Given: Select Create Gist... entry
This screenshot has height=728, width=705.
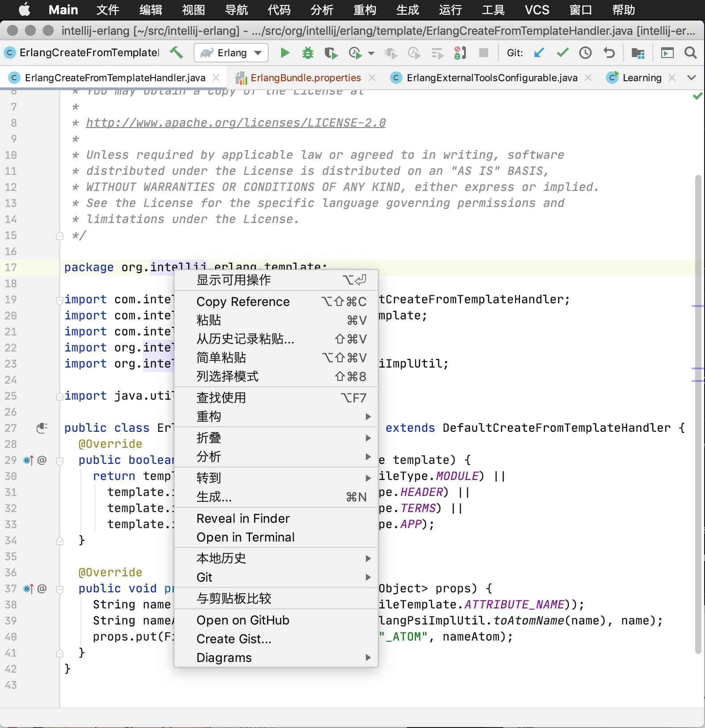Looking at the screenshot, I should click(276, 639).
